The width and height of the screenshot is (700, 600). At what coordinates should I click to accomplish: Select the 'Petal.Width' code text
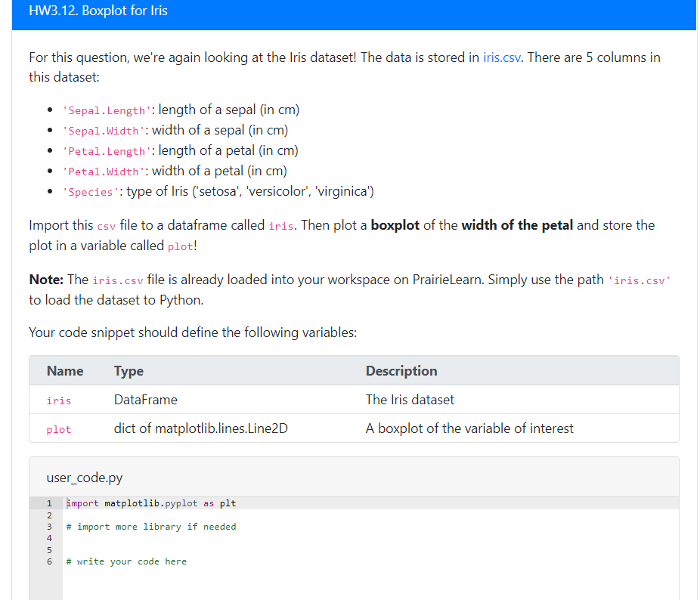104,172
